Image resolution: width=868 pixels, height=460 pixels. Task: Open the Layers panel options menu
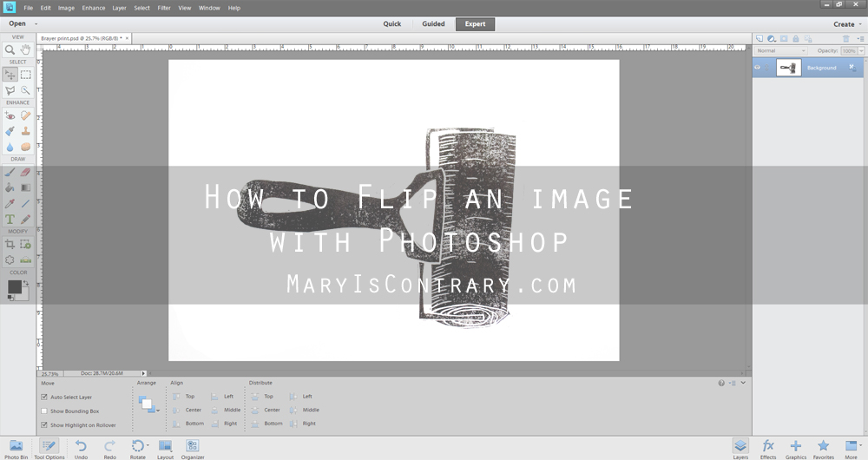860,39
